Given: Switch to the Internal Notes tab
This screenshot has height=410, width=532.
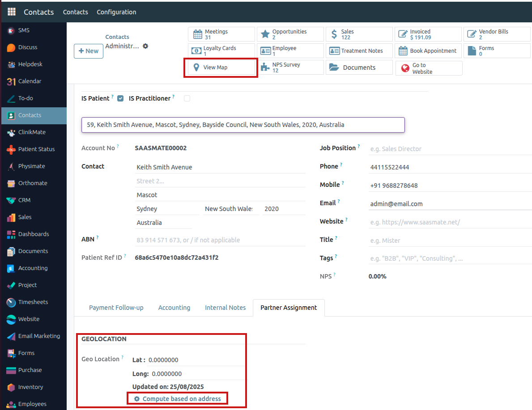Looking at the screenshot, I should point(225,308).
